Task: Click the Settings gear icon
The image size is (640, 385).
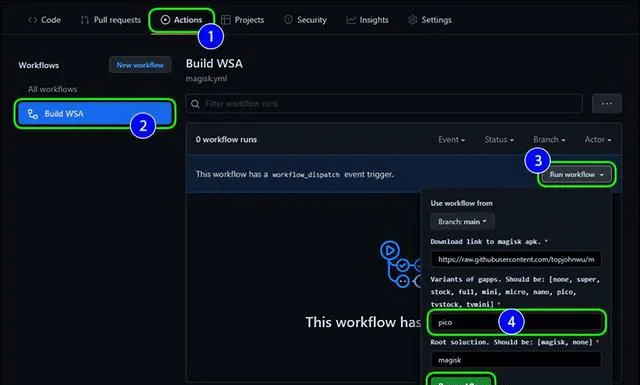Action: tap(413, 20)
